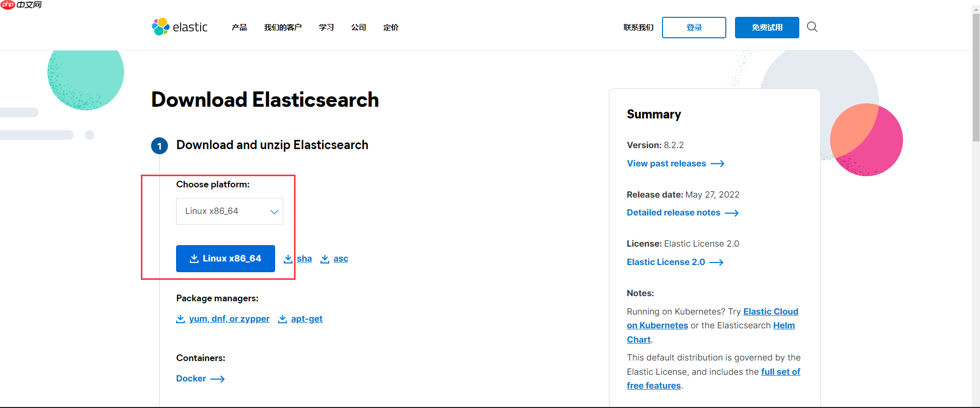Screen dimensions: 980x408
Task: Click the Elastic logo in the header
Action: [x=180, y=27]
